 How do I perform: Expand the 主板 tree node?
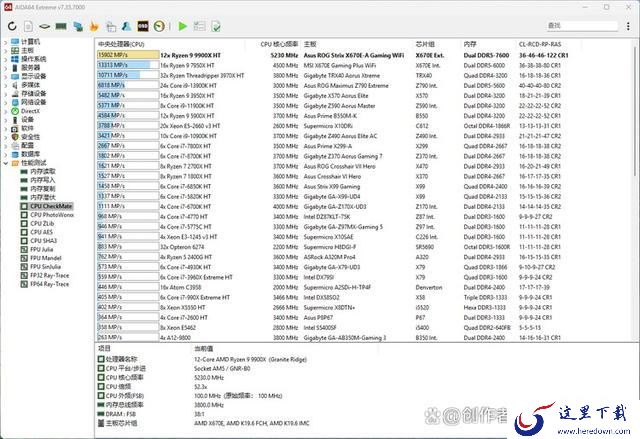(x=6, y=50)
